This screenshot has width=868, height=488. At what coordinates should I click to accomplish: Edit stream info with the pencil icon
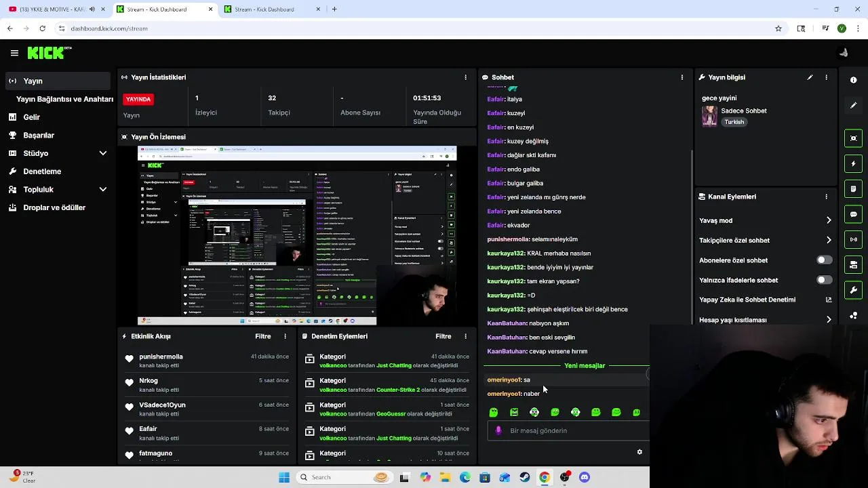coord(810,77)
